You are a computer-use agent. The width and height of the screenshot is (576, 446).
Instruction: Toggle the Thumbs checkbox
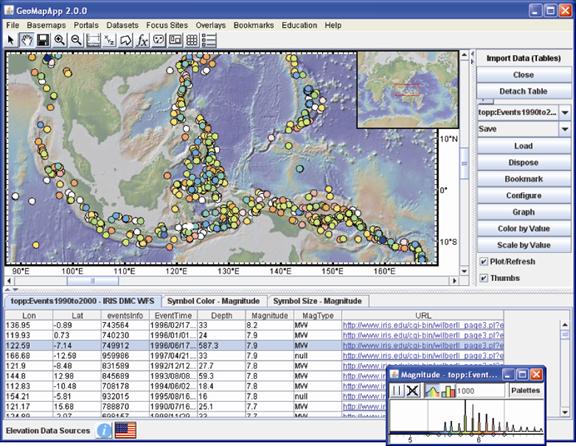click(x=484, y=278)
